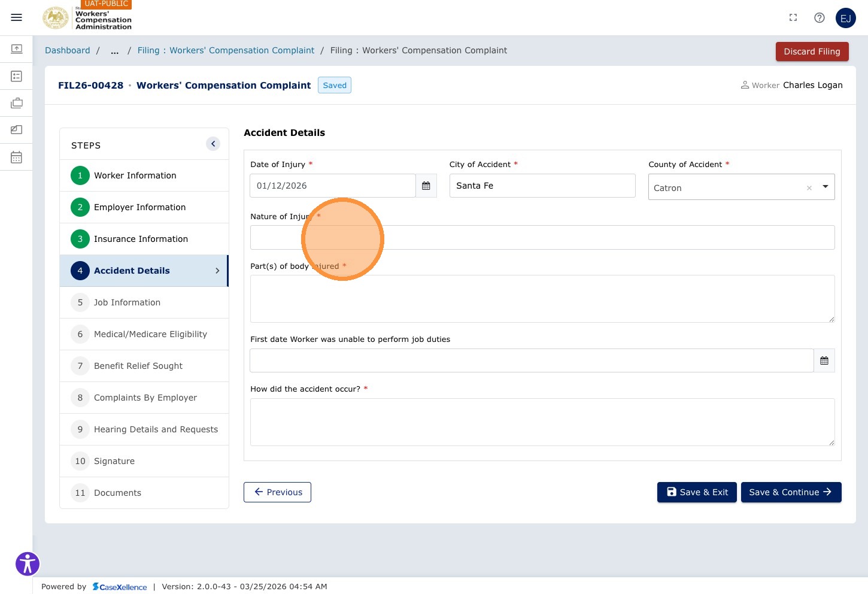
Task: Click Save & Continue button
Action: coord(791,492)
